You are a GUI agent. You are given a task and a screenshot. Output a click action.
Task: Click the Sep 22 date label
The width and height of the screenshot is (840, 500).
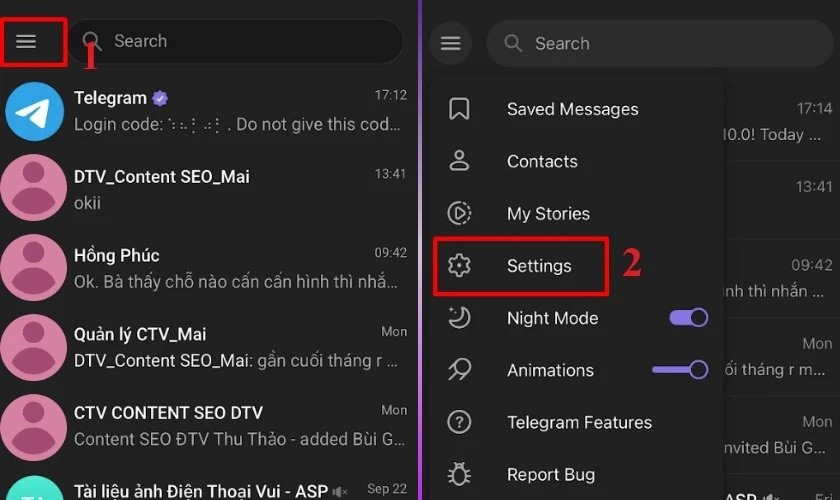point(387,489)
